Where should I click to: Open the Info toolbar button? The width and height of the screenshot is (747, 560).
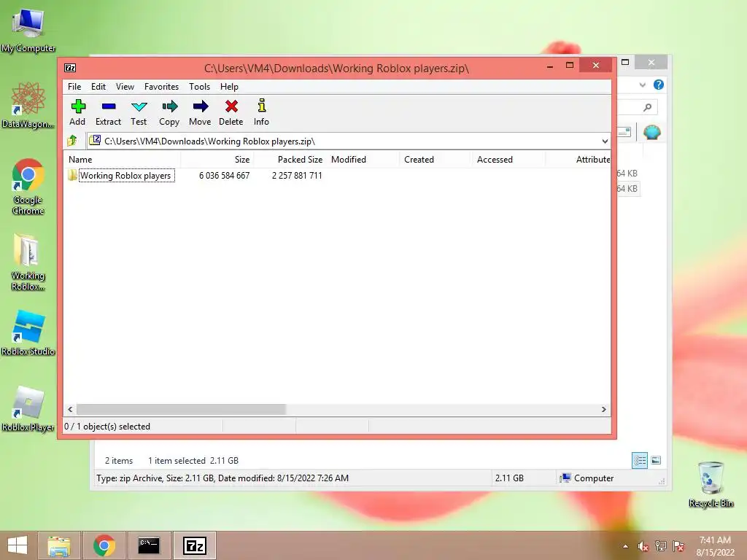point(261,113)
